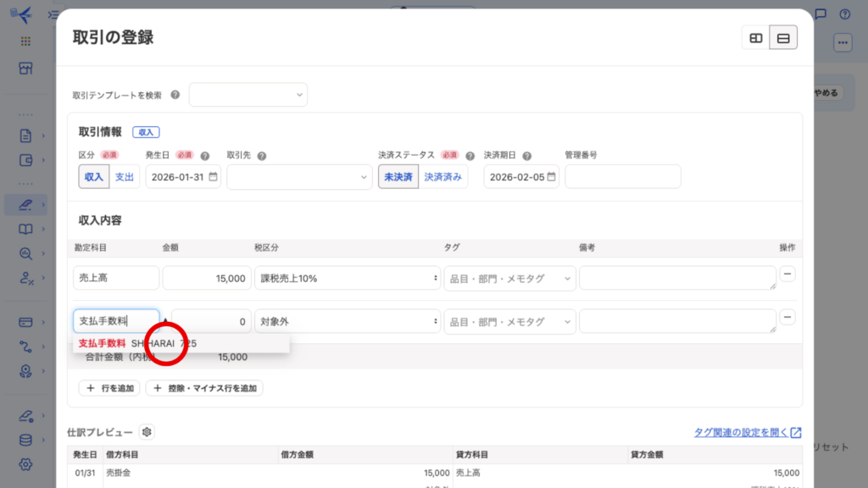The height and width of the screenshot is (488, 868).
Task: Click the 管理番号 input field
Action: coord(622,177)
